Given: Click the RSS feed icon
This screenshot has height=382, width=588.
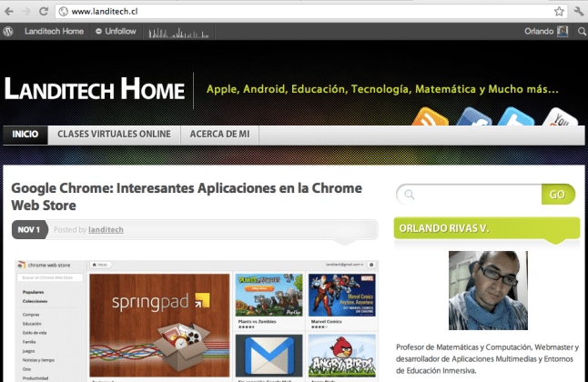Looking at the screenshot, I should [429, 120].
